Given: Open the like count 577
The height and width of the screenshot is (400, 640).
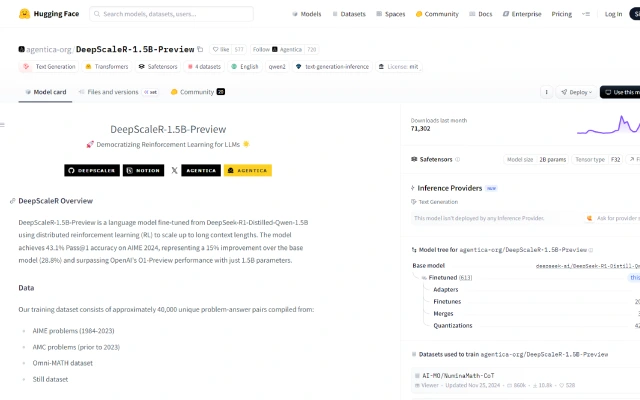Looking at the screenshot, I should click(x=239, y=49).
